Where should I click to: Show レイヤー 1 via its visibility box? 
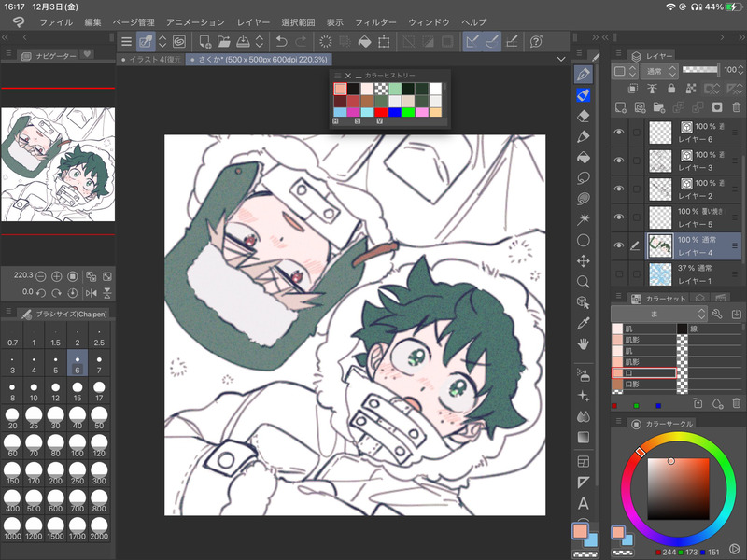(619, 273)
